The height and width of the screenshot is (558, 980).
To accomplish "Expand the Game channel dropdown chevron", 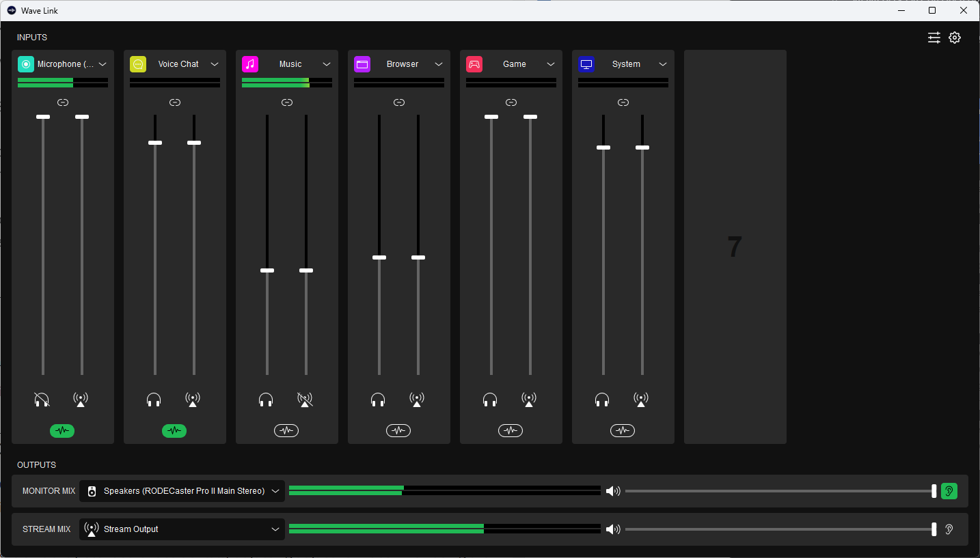I will [551, 64].
